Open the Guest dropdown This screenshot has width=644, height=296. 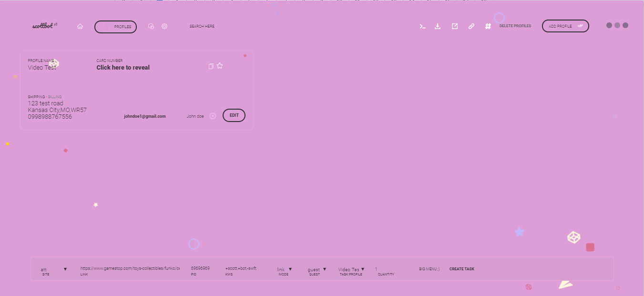coord(324,269)
